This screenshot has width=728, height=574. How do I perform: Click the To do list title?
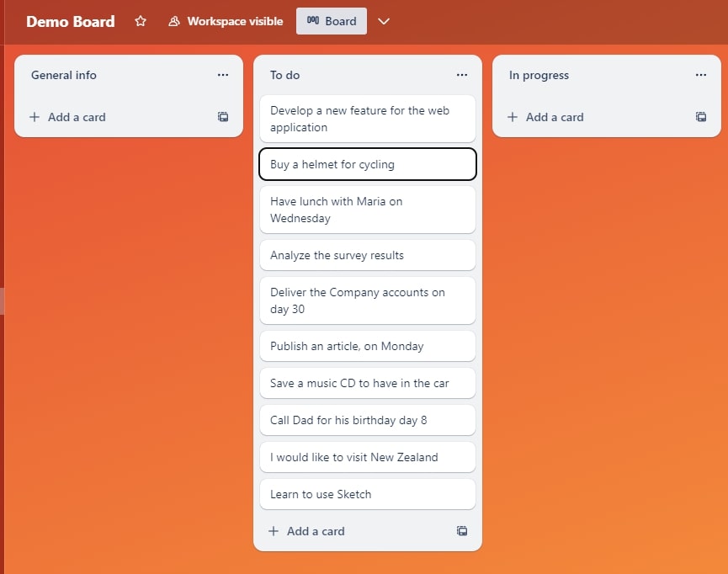coord(285,75)
